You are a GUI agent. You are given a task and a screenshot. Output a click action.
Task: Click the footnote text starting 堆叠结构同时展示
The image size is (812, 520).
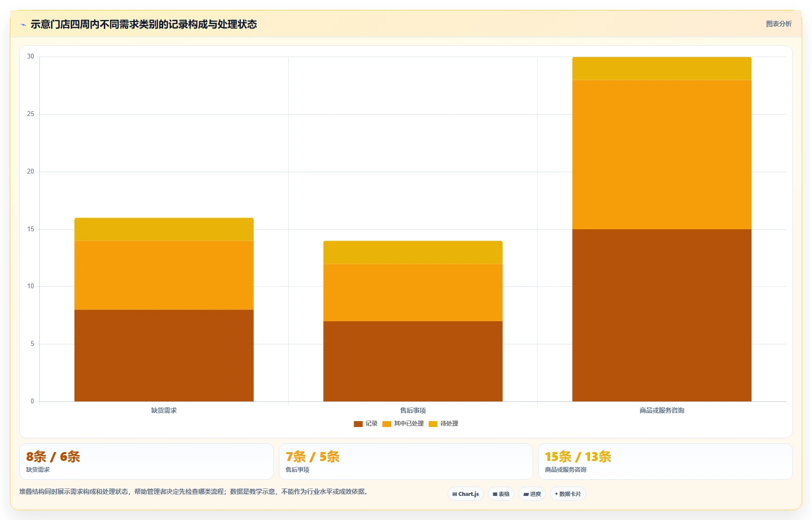194,491
